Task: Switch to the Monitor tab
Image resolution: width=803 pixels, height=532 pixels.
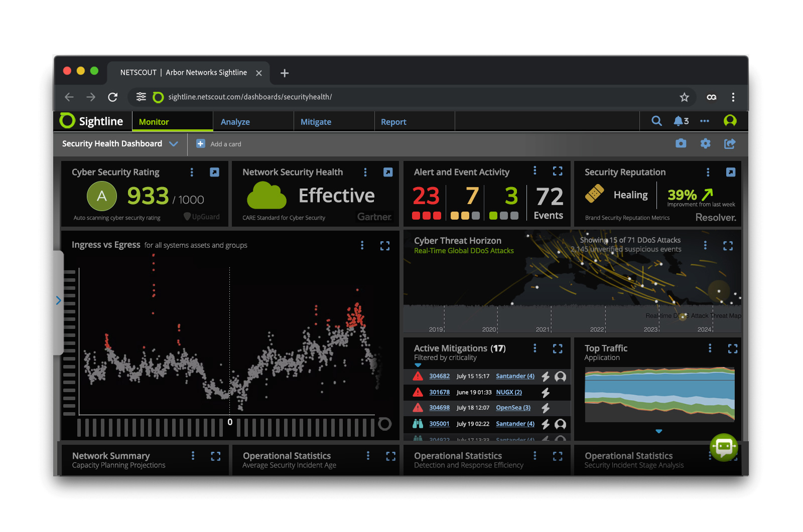Action: click(173, 121)
